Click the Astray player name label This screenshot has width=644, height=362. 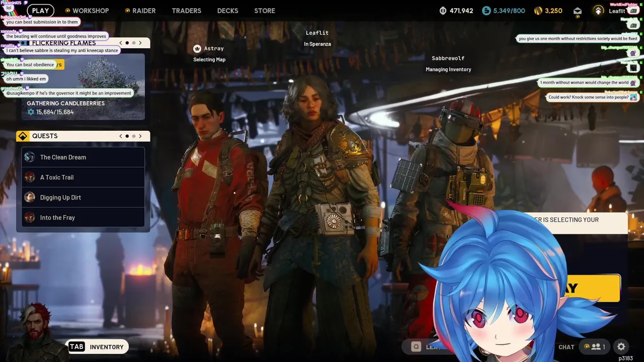[214, 49]
